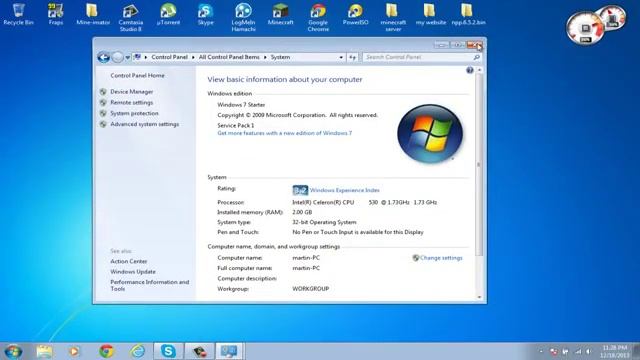This screenshot has width=640, height=360.
Task: Click the volume icon in system tray
Action: coord(589,351)
